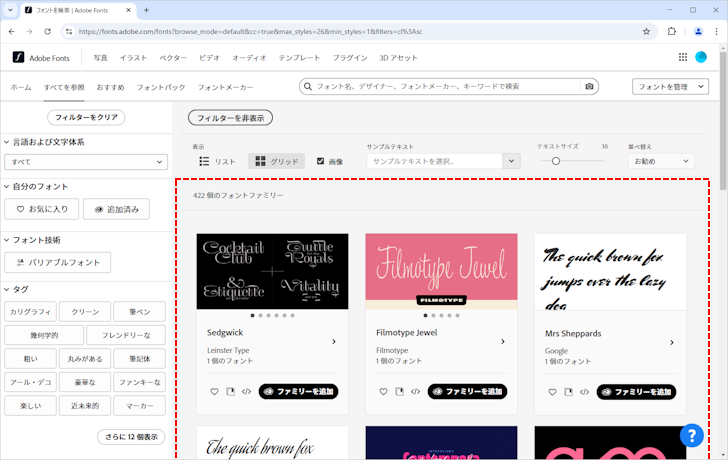Viewport: 728px width, 460px height.
Task: Toggle the バリアブルフォント filter
Action: [x=58, y=262]
